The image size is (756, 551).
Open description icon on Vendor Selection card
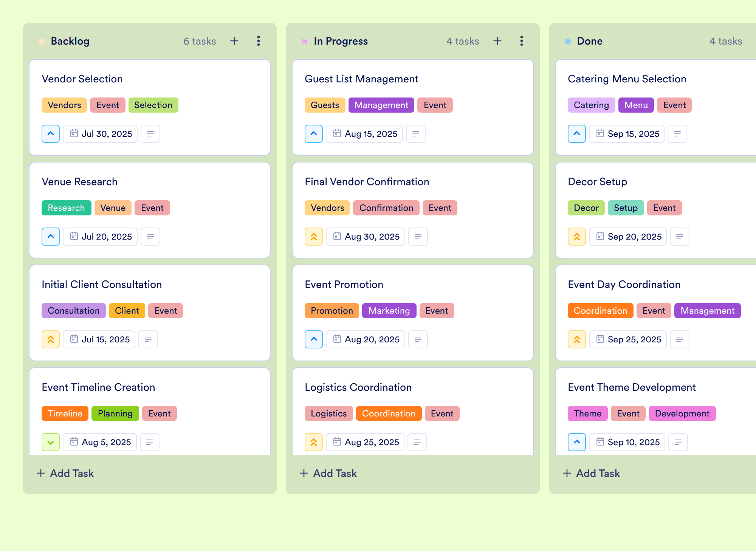click(150, 134)
